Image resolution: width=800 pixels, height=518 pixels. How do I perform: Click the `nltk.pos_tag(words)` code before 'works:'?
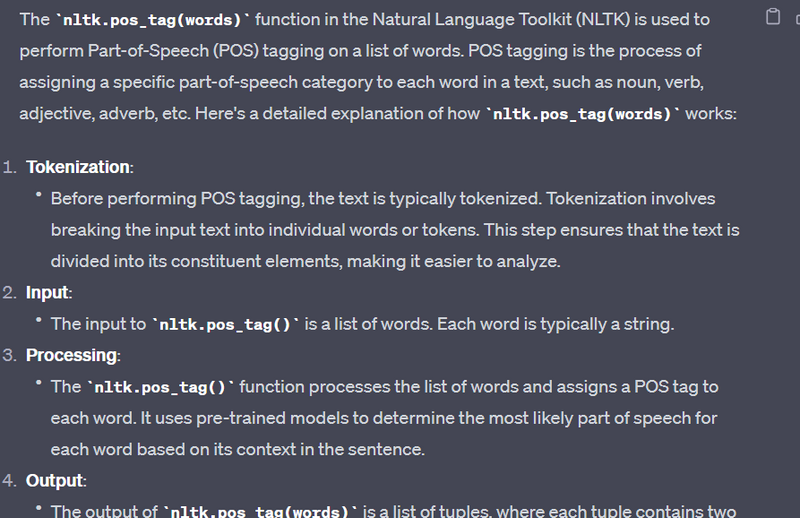(582, 114)
